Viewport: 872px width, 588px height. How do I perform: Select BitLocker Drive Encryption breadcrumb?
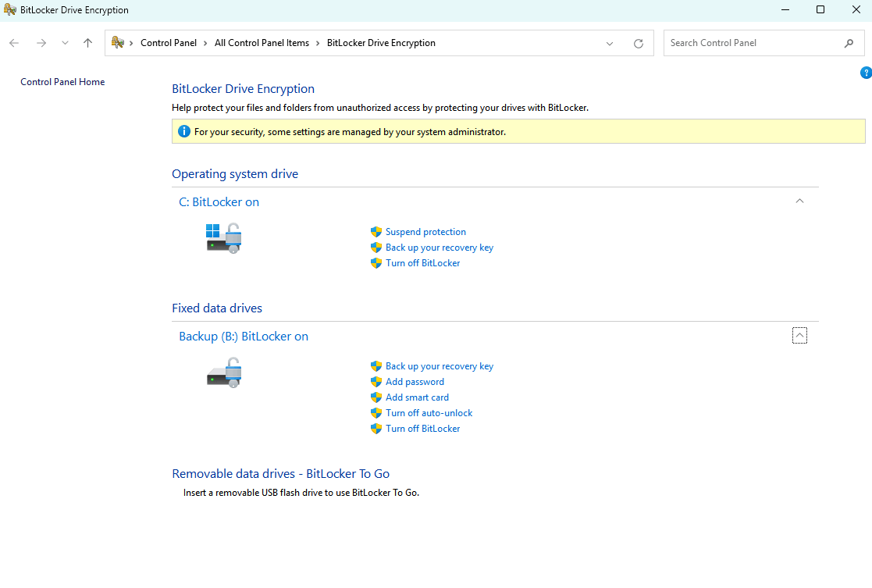point(381,43)
